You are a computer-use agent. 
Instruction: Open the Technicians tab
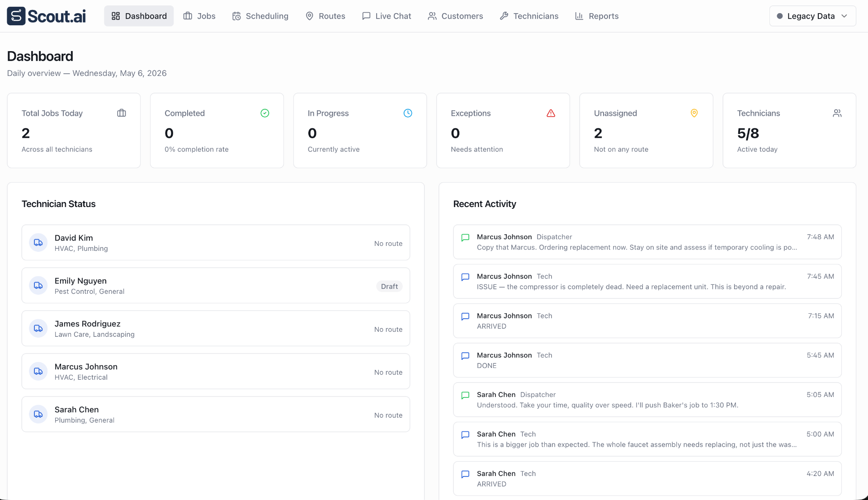tap(529, 16)
